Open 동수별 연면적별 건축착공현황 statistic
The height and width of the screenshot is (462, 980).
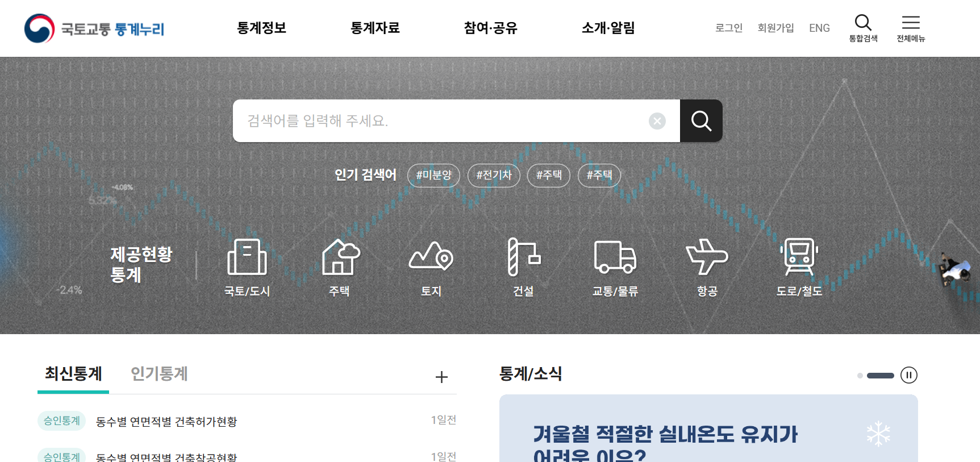(166, 456)
